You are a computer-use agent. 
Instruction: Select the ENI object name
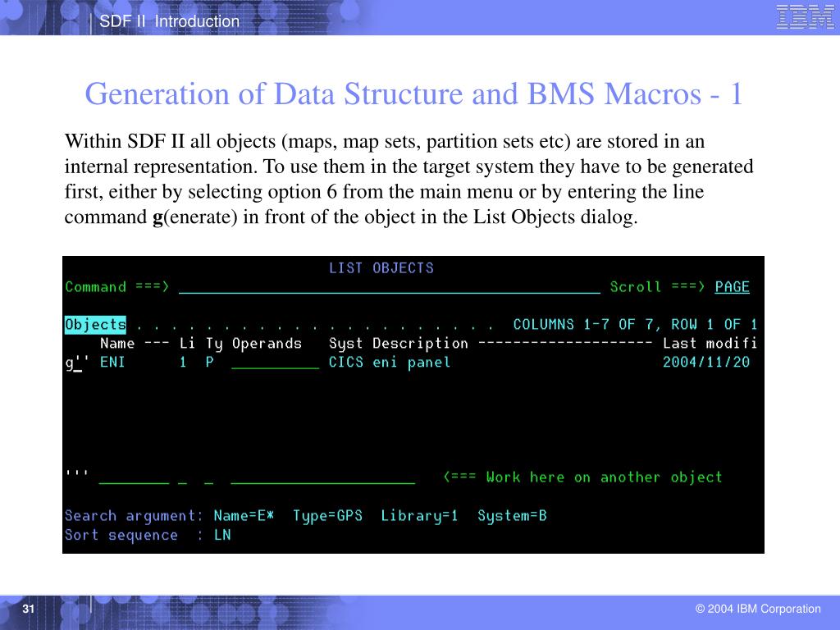[112, 362]
